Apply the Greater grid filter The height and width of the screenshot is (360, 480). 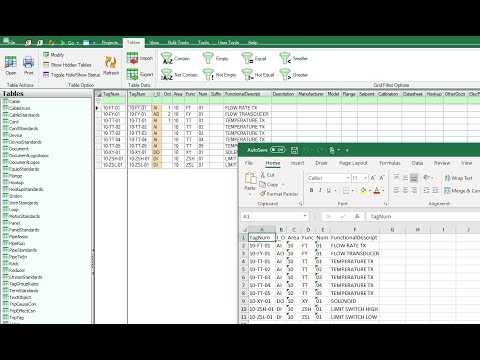(x=294, y=74)
